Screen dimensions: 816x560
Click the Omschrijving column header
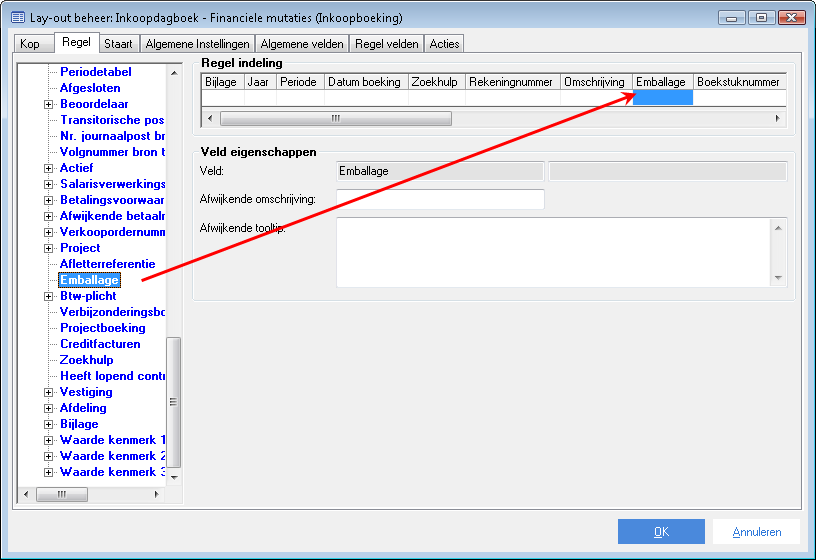[x=596, y=82]
